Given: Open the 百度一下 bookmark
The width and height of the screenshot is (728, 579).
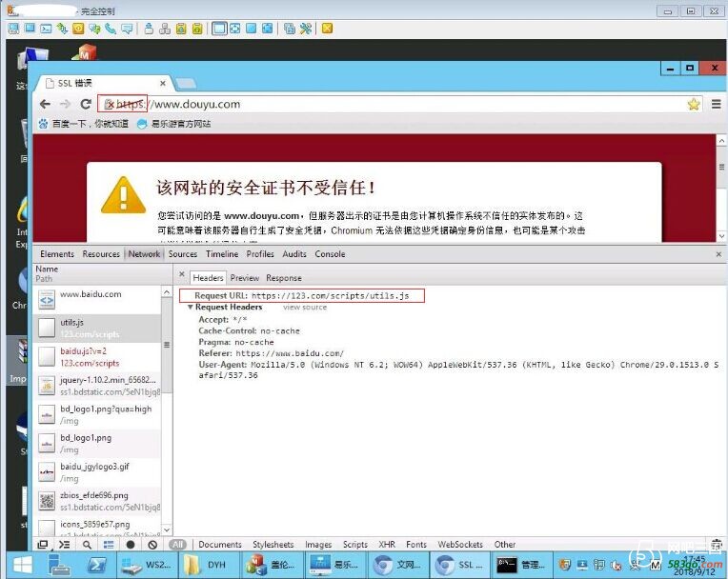Looking at the screenshot, I should pos(84,124).
